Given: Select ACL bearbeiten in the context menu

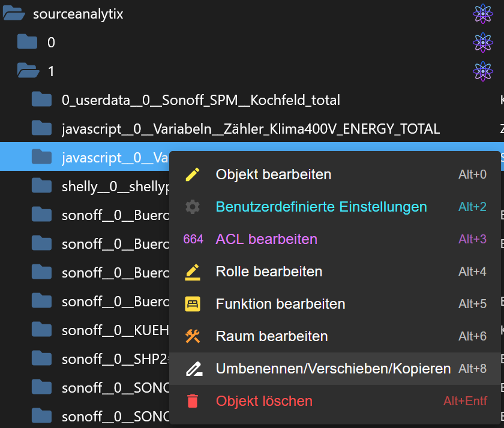Looking at the screenshot, I should tap(266, 239).
